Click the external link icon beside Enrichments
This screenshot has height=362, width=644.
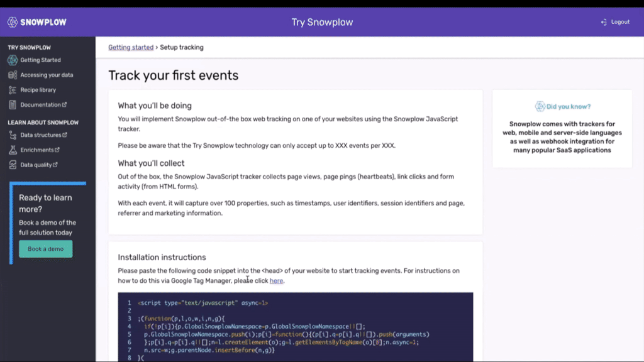coord(57,149)
